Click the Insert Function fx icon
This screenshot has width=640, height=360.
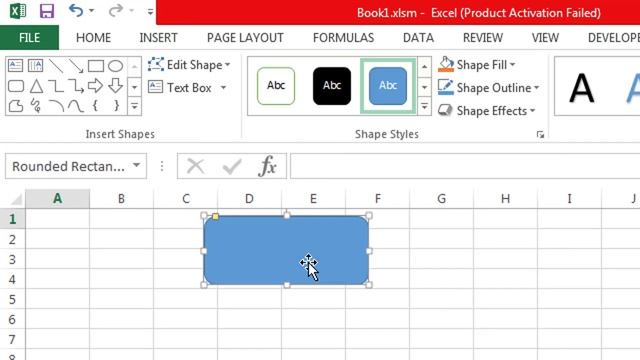pyautogui.click(x=267, y=166)
